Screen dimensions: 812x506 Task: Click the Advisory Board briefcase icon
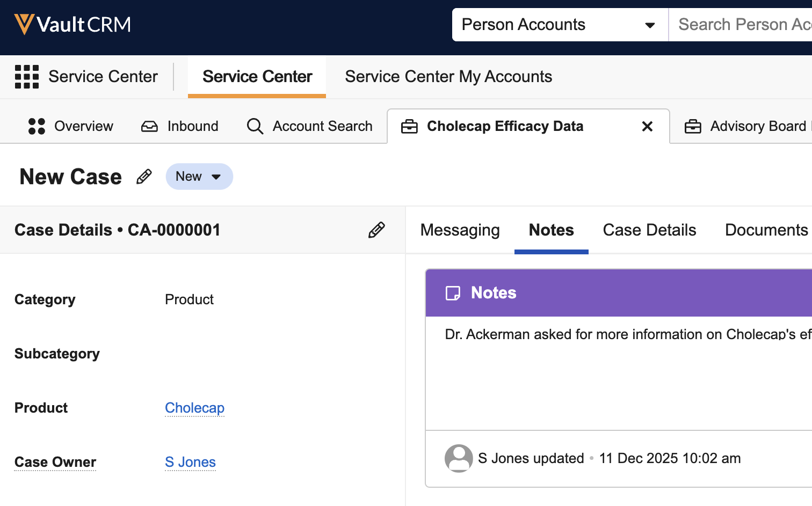693,127
